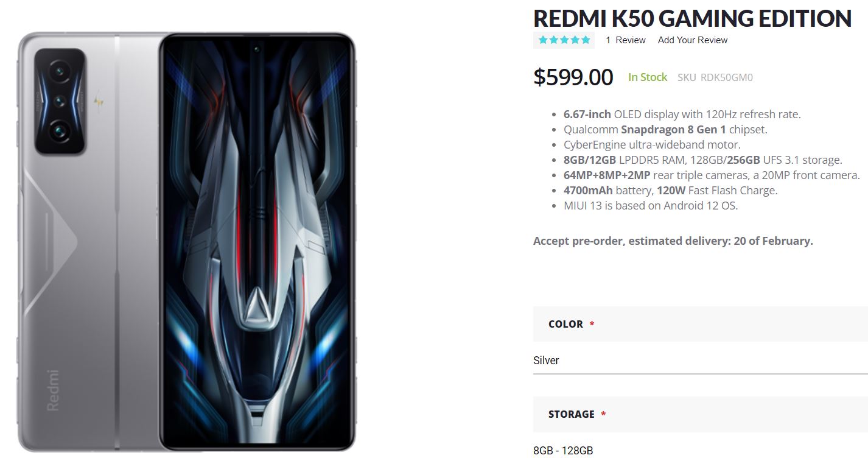868x458 pixels.
Task: Open the Silver color dropdown
Action: tap(700, 361)
